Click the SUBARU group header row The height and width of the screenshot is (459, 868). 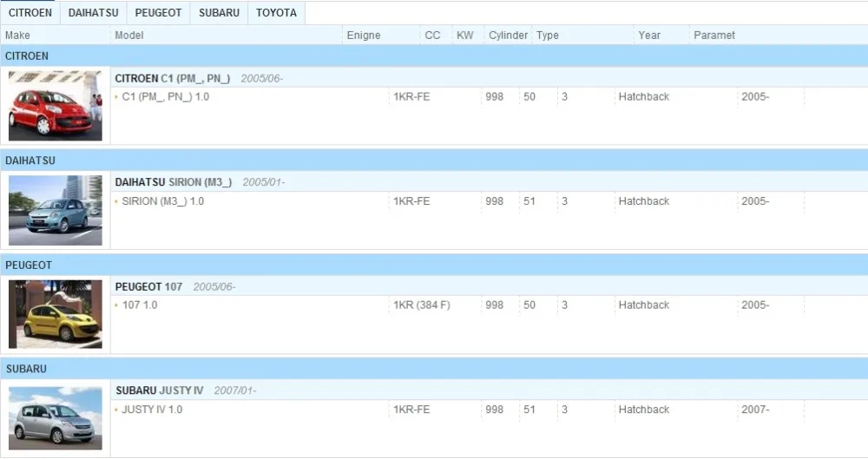(434, 368)
